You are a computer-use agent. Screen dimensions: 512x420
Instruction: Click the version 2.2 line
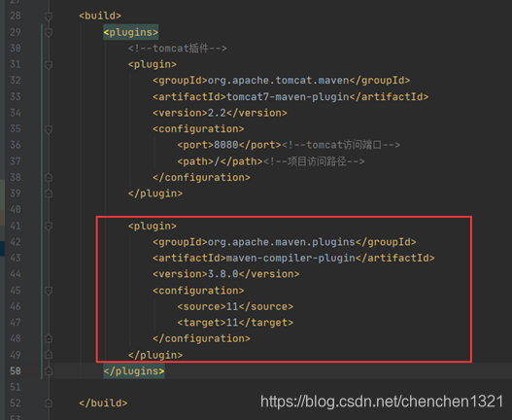click(x=220, y=113)
